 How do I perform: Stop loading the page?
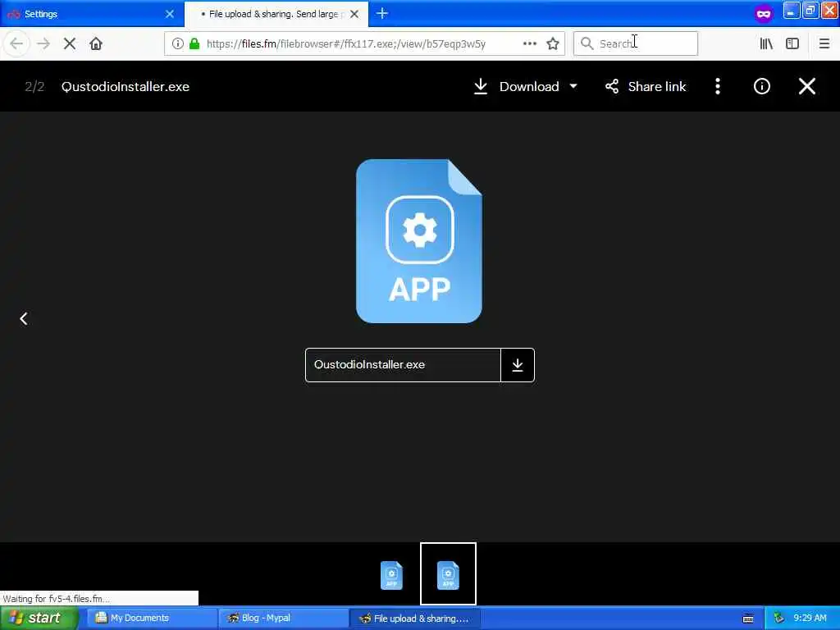[70, 43]
